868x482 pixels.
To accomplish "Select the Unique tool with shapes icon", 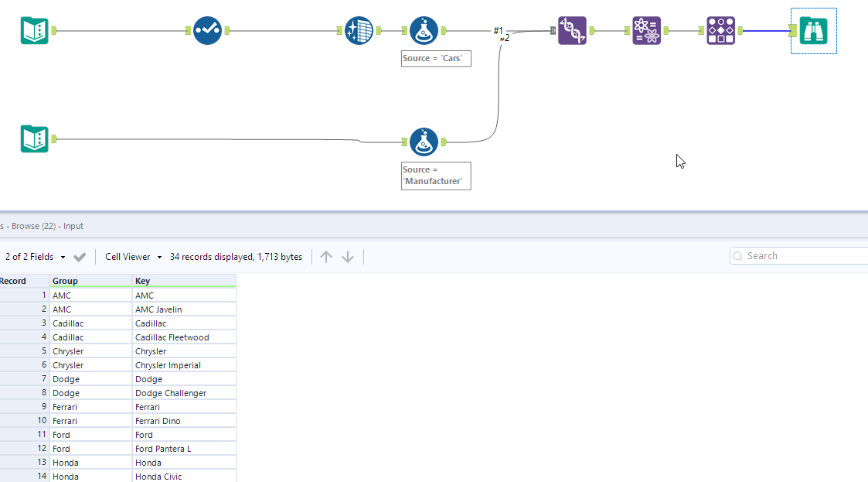I will [x=720, y=30].
